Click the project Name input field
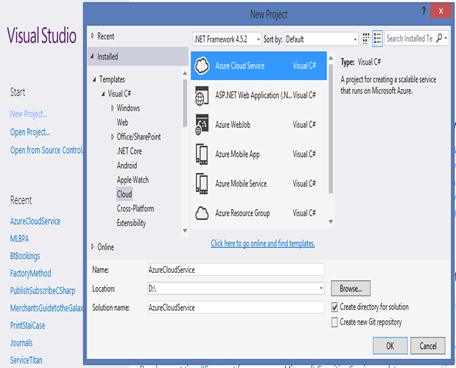 pyautogui.click(x=236, y=270)
